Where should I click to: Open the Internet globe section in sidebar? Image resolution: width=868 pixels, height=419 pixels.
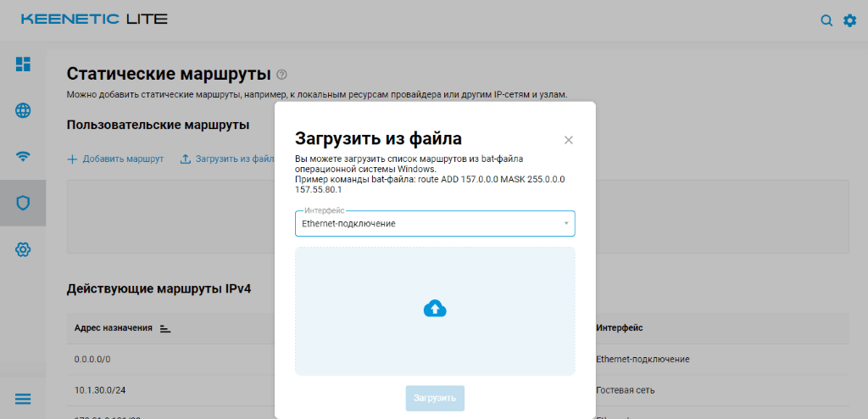pos(23,110)
